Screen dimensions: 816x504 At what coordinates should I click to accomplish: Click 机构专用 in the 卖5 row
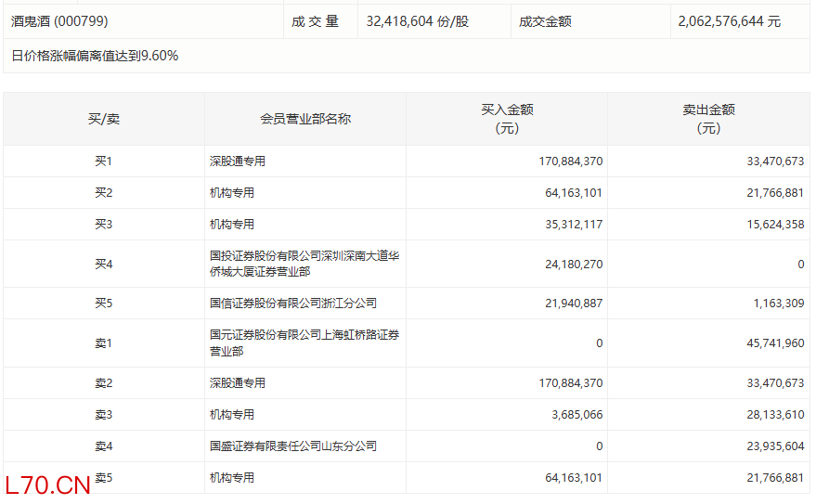[x=231, y=477]
